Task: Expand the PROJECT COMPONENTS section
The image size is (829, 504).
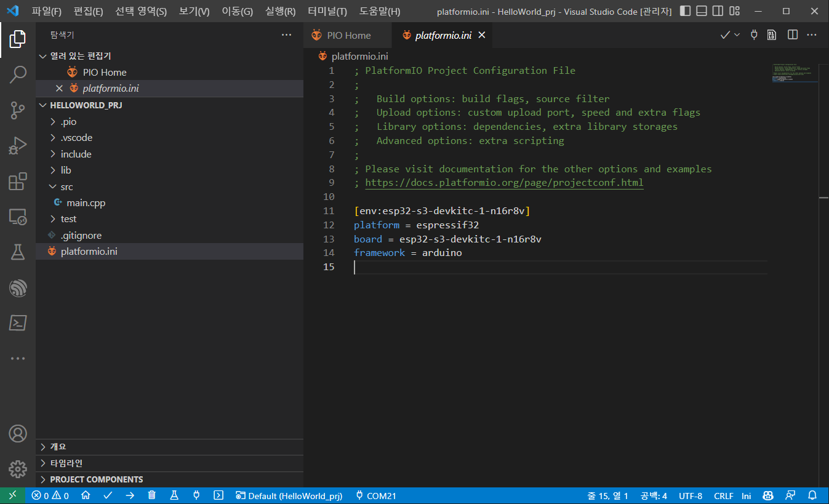Action: (169, 479)
